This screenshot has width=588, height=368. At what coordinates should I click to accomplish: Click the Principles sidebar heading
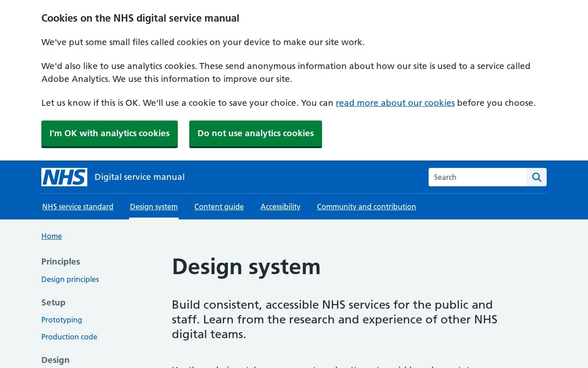61,261
